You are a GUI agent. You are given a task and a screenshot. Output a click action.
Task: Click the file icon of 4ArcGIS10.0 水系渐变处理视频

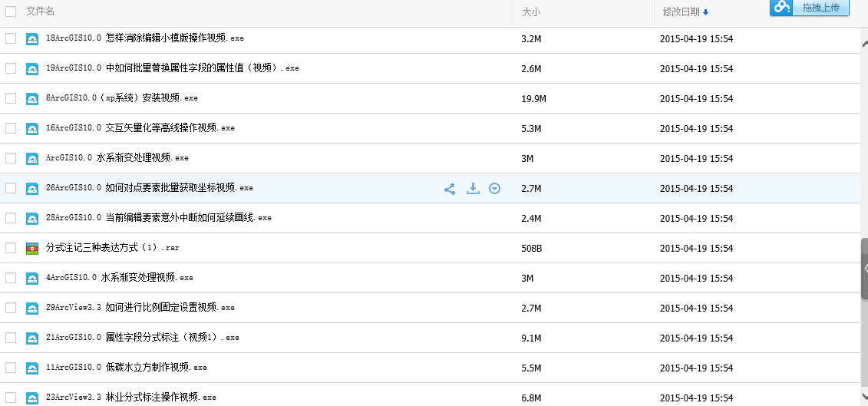pos(32,278)
